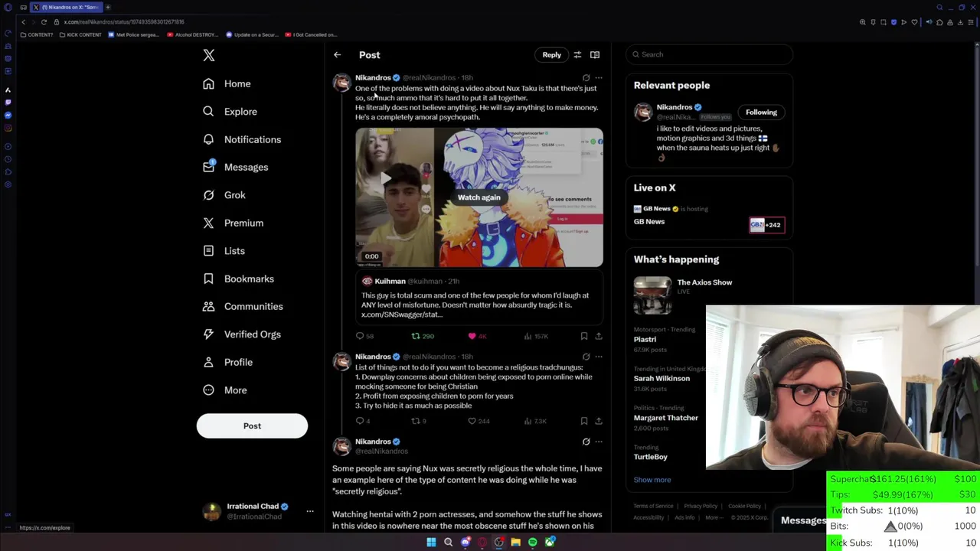Click the white Post button
This screenshot has height=551, width=980.
[x=252, y=426]
